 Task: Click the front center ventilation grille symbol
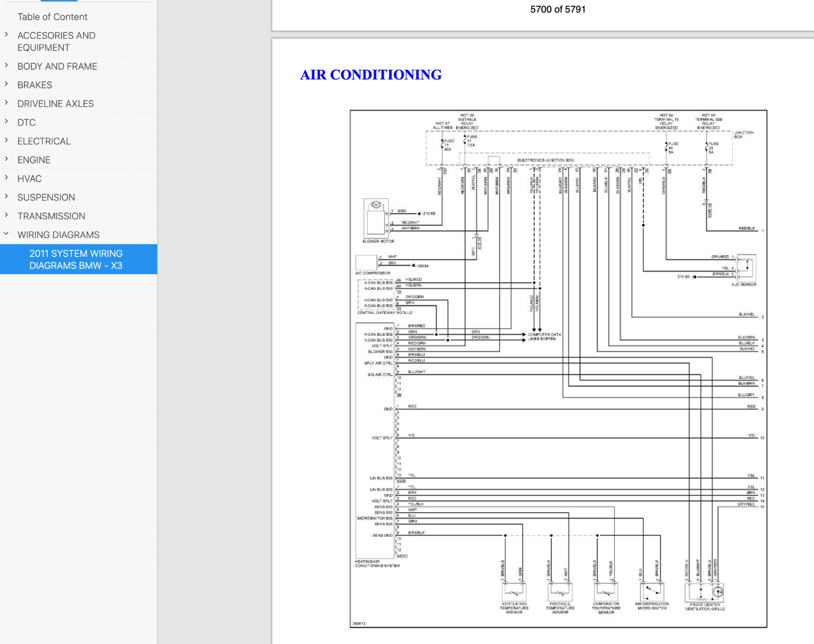[704, 592]
